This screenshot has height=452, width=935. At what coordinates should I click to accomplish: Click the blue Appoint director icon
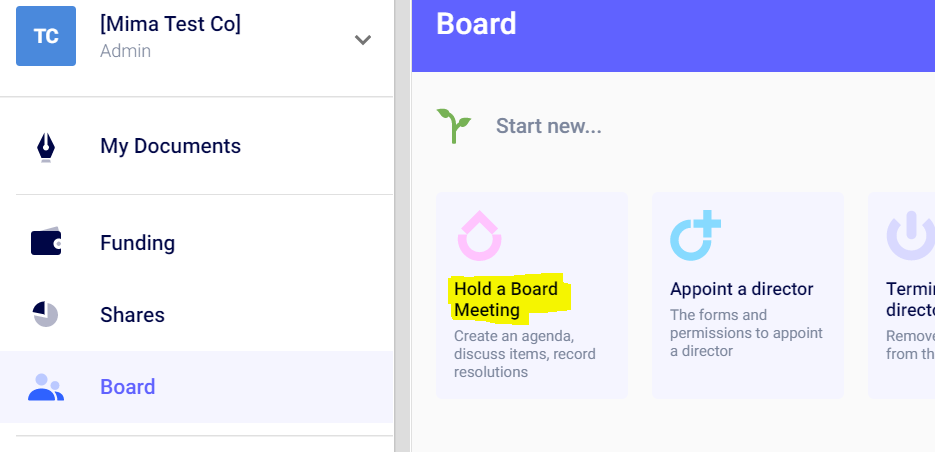tap(695, 236)
